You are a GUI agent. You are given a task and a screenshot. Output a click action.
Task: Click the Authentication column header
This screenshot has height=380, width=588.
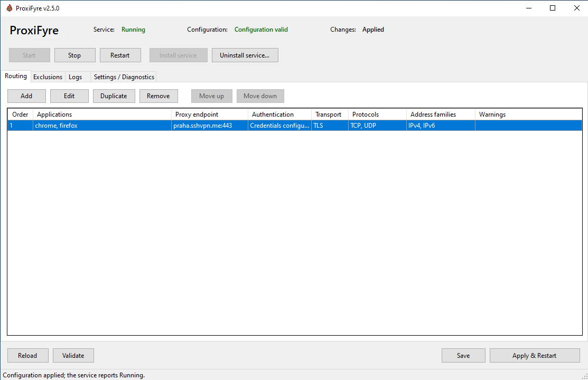(280, 115)
